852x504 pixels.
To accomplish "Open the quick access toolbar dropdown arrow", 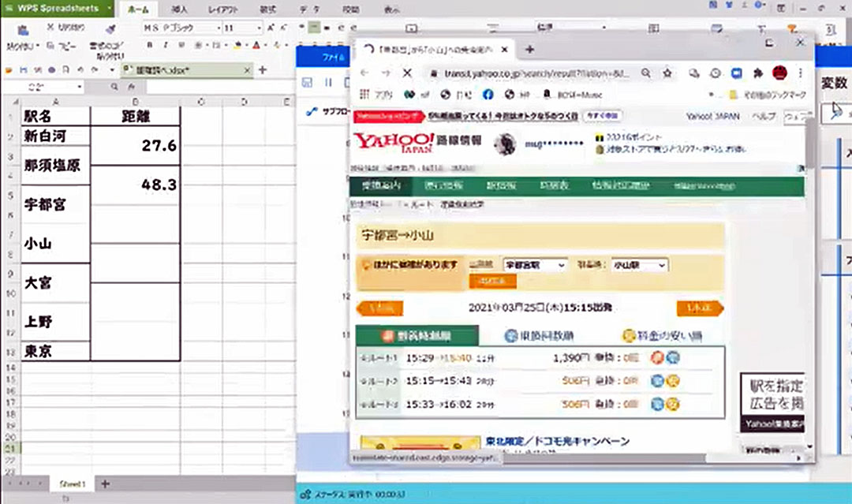I will (x=111, y=70).
